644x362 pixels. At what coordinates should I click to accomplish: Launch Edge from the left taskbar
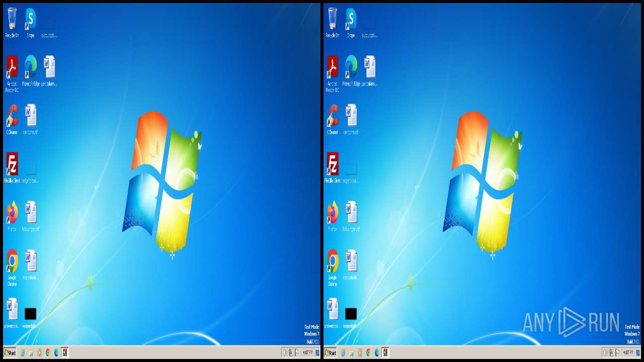pos(56,353)
